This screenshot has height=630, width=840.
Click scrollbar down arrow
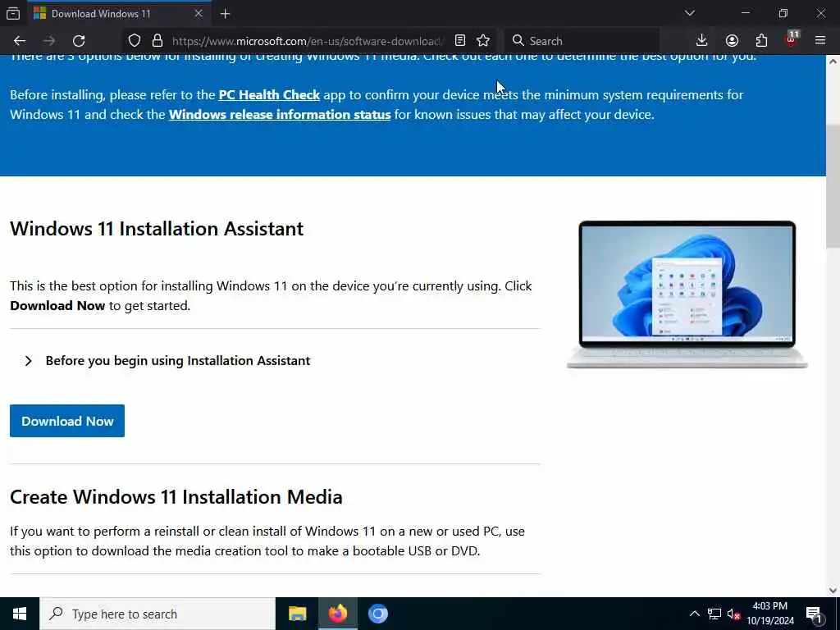[x=833, y=591]
